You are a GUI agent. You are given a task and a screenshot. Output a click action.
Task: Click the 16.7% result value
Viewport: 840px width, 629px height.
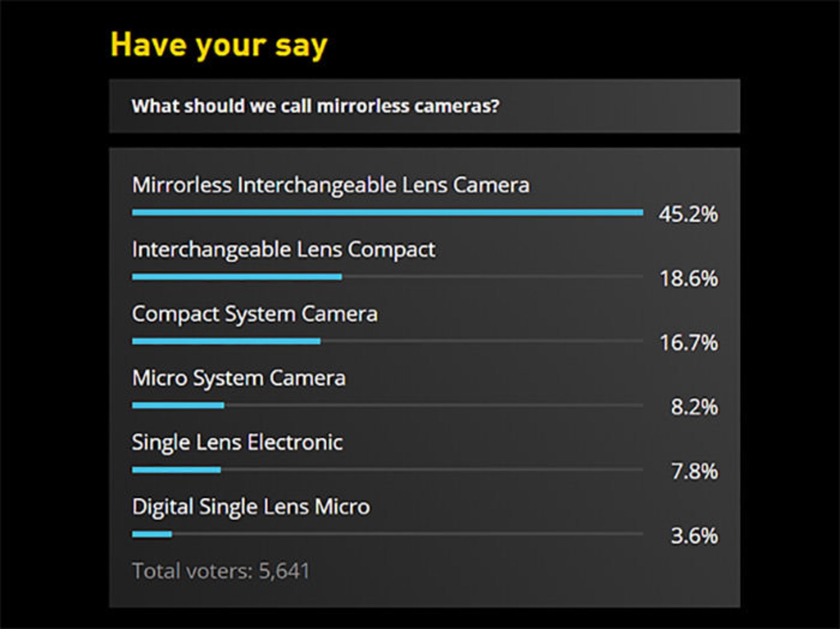tap(689, 343)
